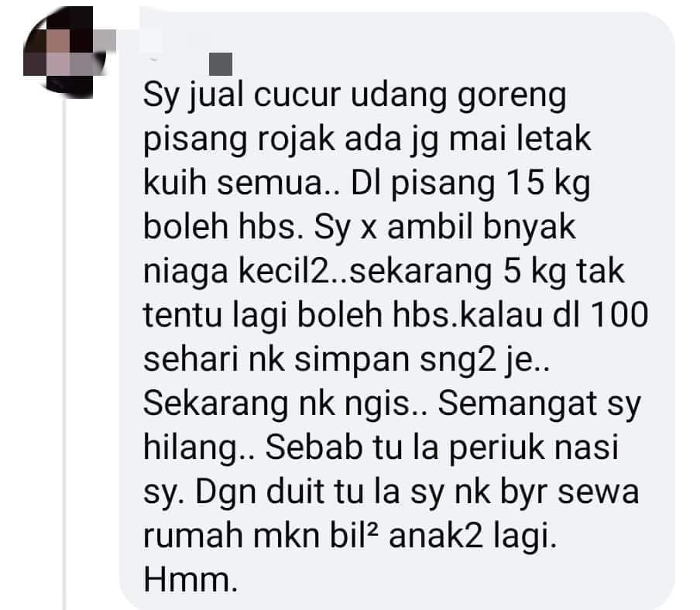Click on "5 kg tak" in the comment
The image size is (700, 610).
(564, 272)
